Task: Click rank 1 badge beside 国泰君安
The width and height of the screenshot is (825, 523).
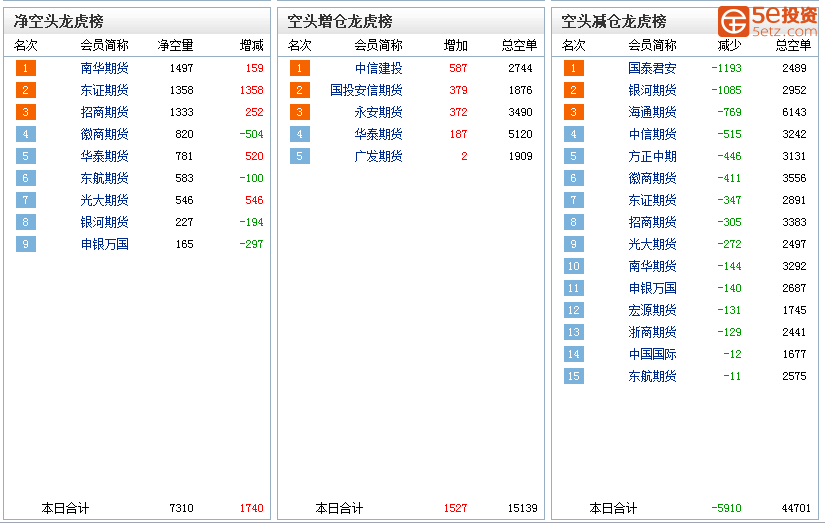Action: 574,68
